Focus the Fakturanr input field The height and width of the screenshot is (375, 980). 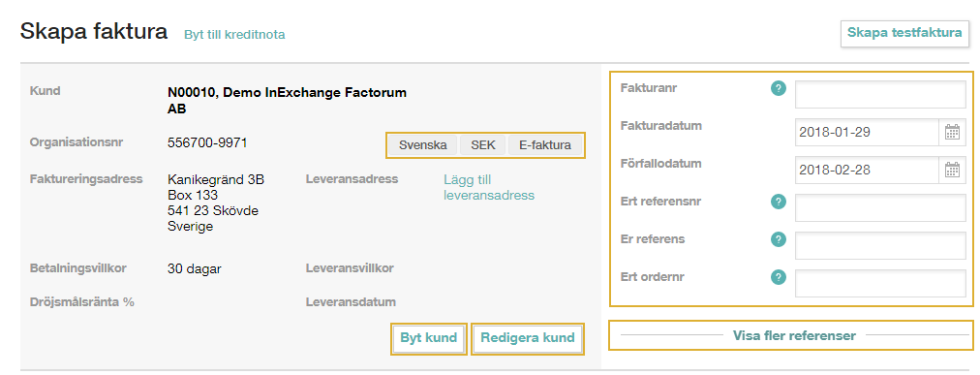tap(880, 94)
